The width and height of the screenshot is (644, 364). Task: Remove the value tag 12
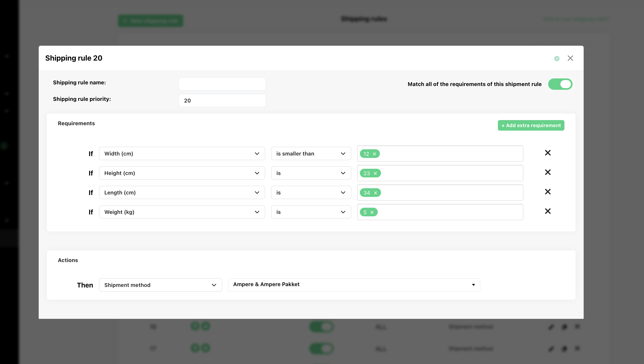tap(374, 154)
